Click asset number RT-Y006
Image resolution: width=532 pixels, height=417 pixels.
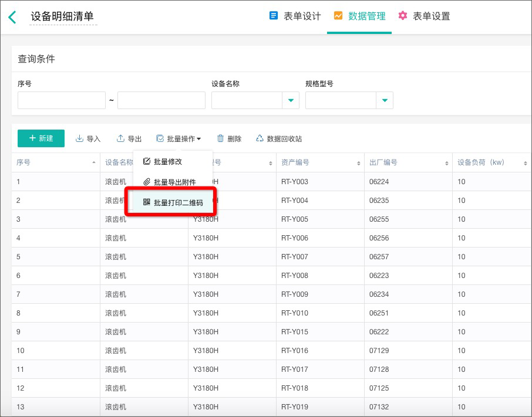[295, 238]
